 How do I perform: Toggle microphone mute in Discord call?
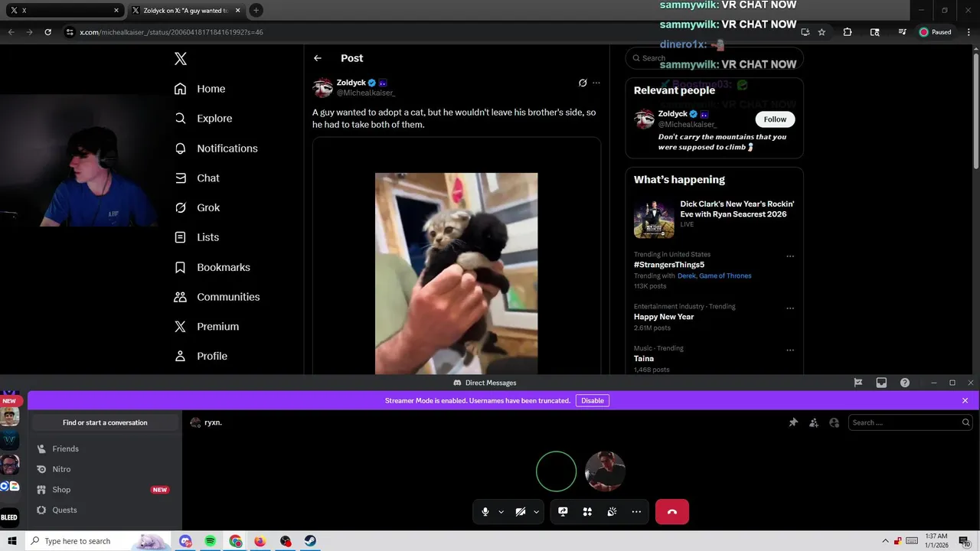pyautogui.click(x=485, y=512)
